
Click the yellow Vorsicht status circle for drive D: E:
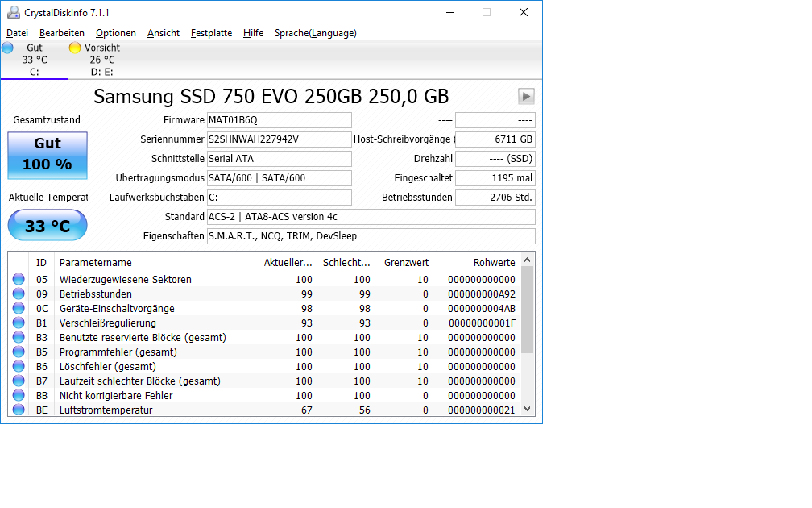coord(75,48)
